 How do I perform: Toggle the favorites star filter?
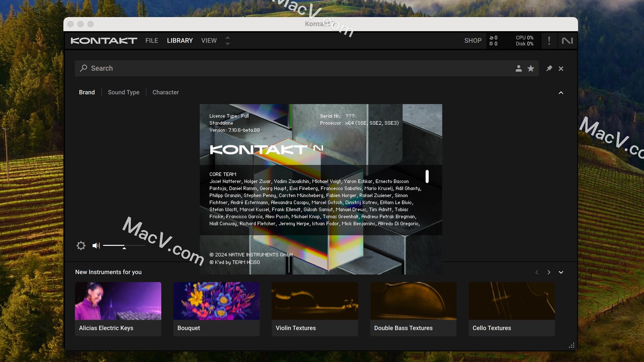click(531, 68)
